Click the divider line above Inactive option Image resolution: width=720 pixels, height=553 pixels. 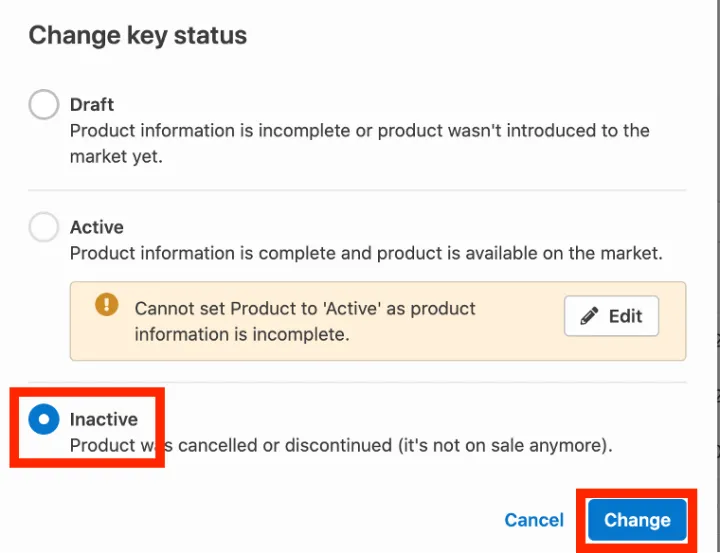(357, 382)
